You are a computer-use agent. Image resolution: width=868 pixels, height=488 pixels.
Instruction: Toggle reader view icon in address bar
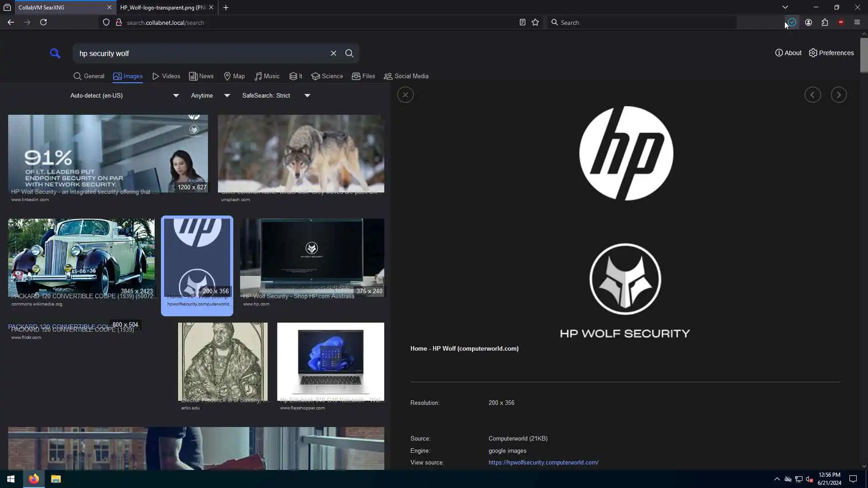point(522,23)
